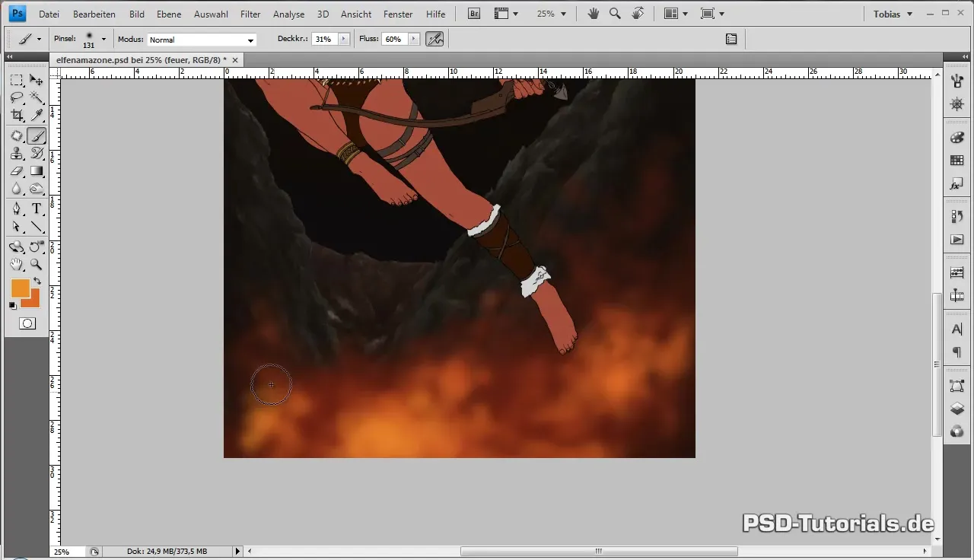Select the Eyedropper tool
Image resolution: width=974 pixels, height=560 pixels.
point(37,115)
